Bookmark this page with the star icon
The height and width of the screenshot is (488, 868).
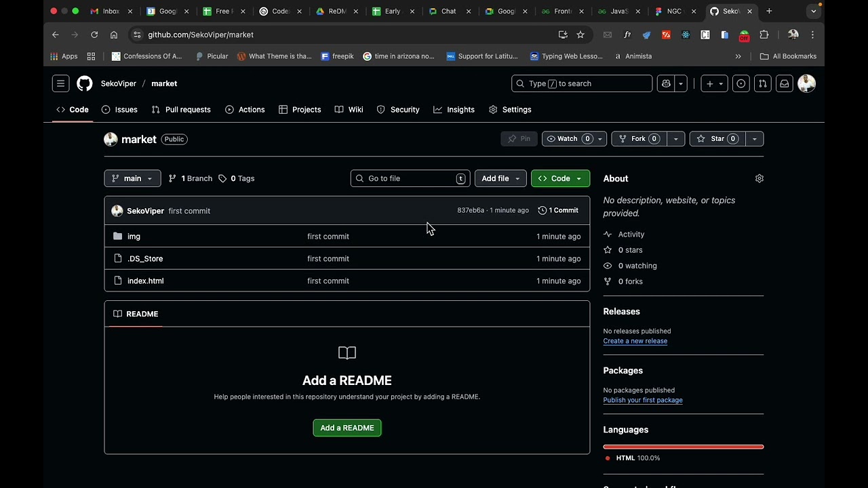(x=580, y=35)
